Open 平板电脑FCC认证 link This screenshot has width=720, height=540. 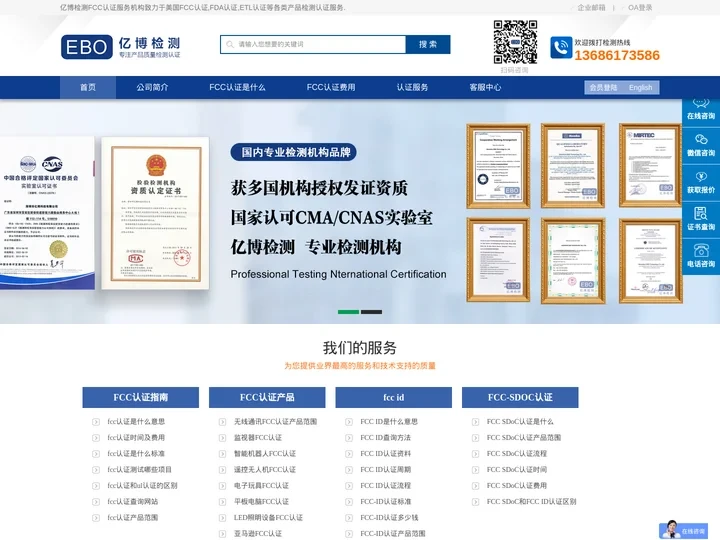[x=261, y=502]
